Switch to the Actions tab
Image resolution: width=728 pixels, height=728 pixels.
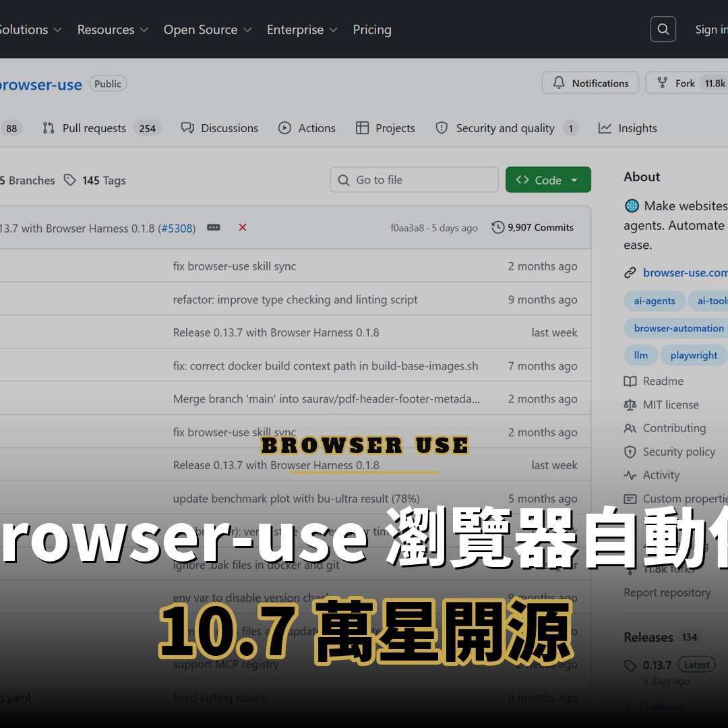pos(307,128)
